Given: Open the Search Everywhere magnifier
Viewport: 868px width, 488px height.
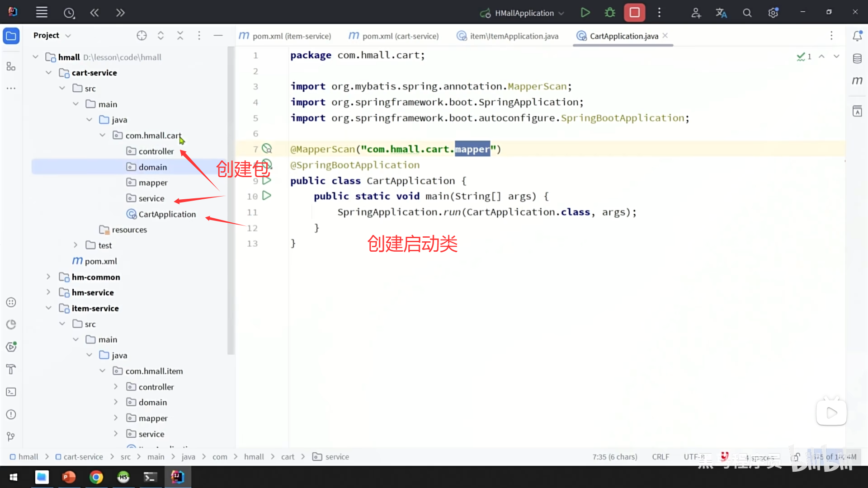Looking at the screenshot, I should point(747,13).
